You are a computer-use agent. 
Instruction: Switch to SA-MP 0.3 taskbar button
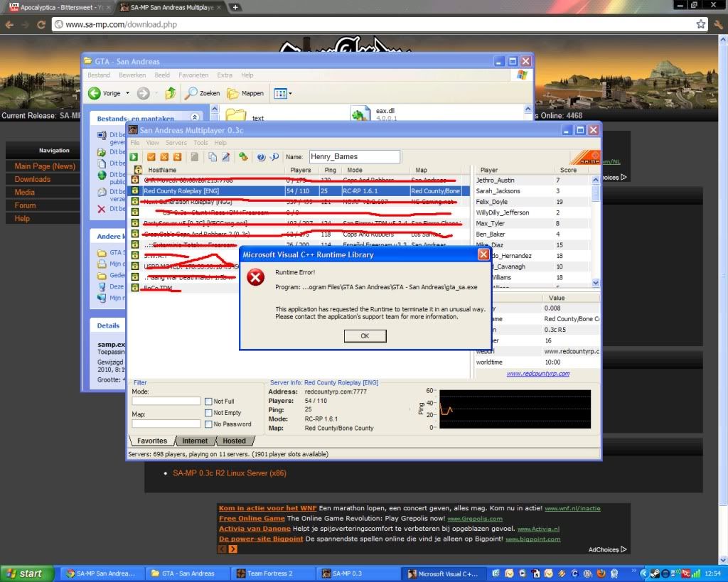tap(358, 573)
